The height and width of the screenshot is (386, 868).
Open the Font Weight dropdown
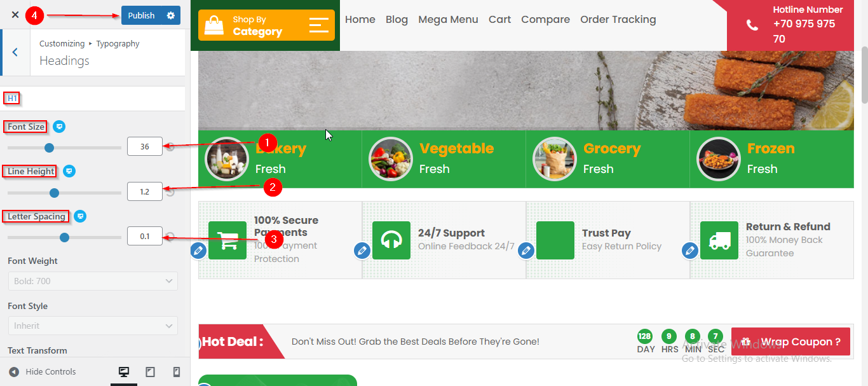93,281
